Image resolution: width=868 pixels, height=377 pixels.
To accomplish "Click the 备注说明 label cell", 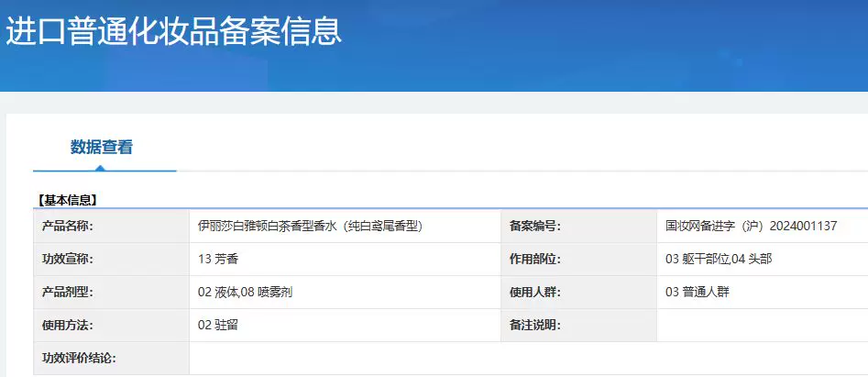I will click(534, 325).
